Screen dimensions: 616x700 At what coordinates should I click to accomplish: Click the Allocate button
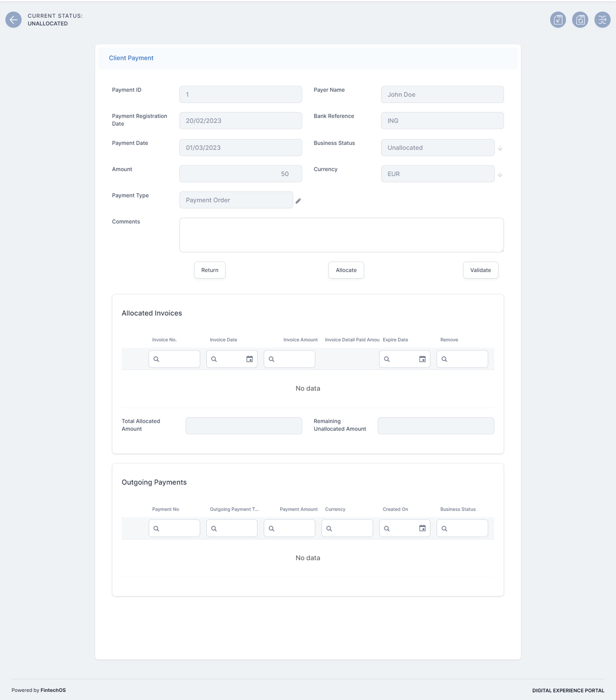pyautogui.click(x=346, y=270)
